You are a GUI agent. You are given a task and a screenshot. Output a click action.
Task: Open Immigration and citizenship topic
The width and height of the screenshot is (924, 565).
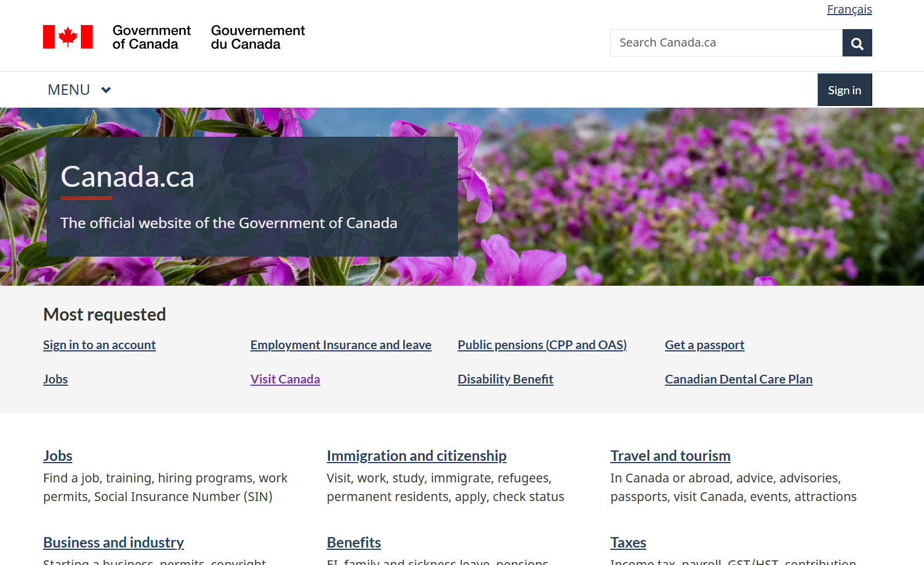coord(417,456)
